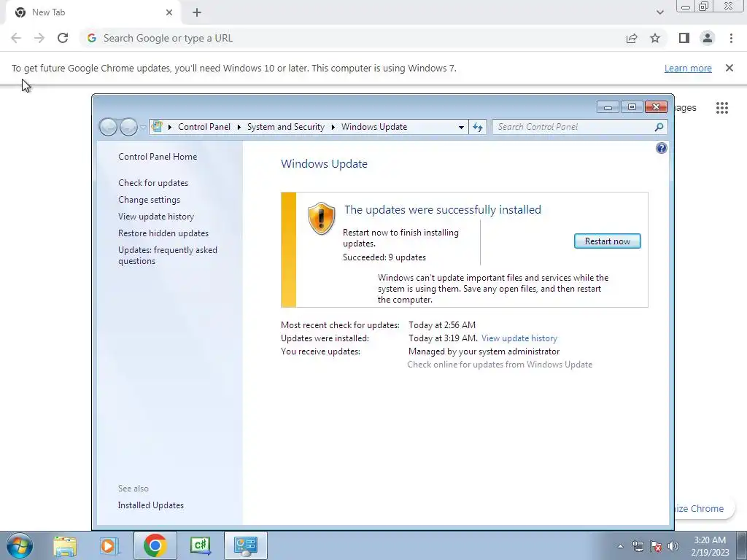Bookmark this tab with star icon
Image resolution: width=747 pixels, height=560 pixels.
[655, 38]
